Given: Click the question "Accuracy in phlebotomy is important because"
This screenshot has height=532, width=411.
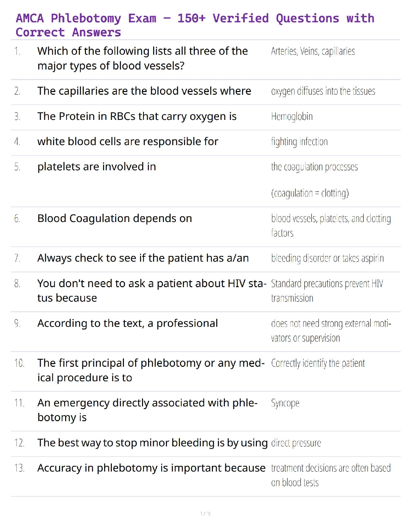Looking at the screenshot, I should point(151,468).
